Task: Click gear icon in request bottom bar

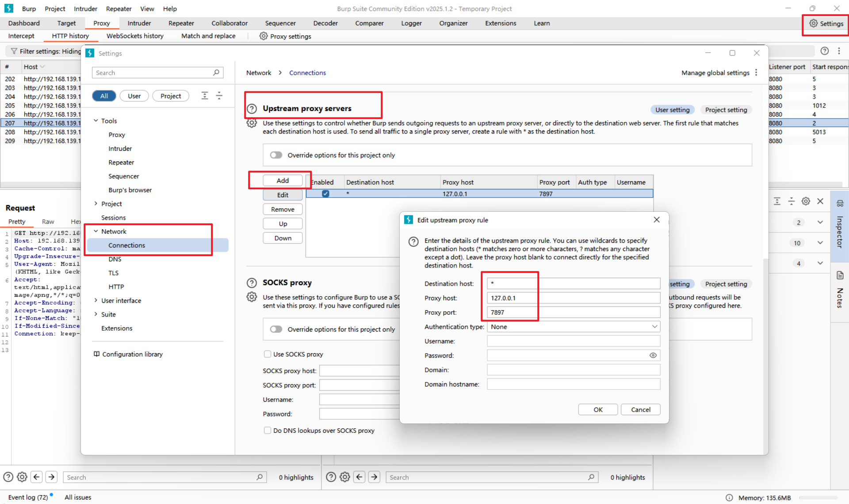Action: coord(22,477)
